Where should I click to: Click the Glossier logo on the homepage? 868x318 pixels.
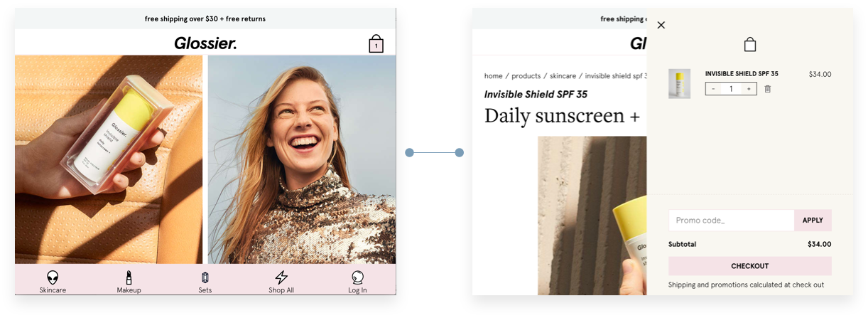205,43
